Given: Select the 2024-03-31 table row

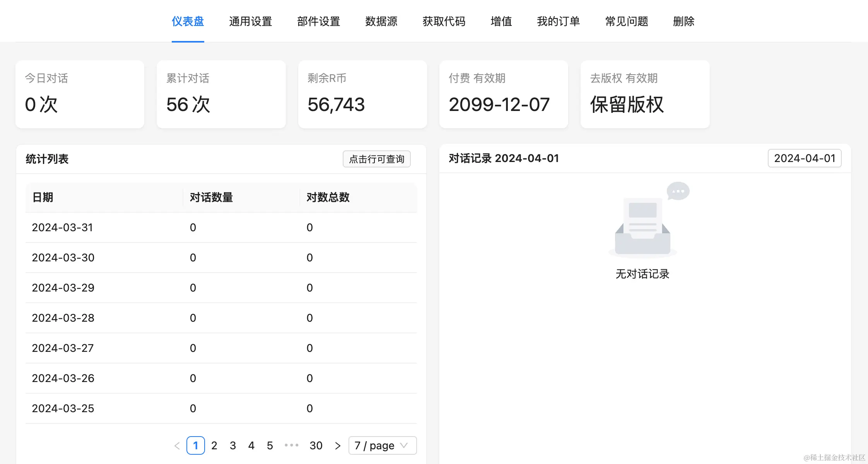Looking at the screenshot, I should [x=221, y=227].
